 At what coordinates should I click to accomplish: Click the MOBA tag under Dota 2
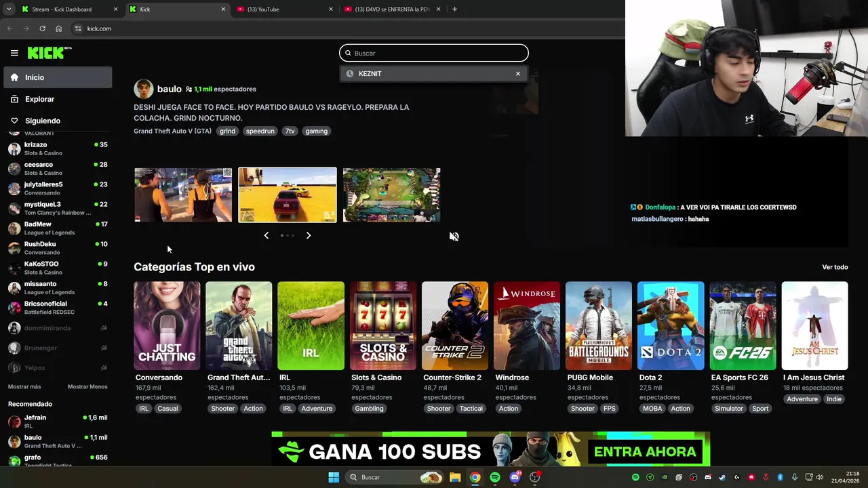(x=652, y=409)
